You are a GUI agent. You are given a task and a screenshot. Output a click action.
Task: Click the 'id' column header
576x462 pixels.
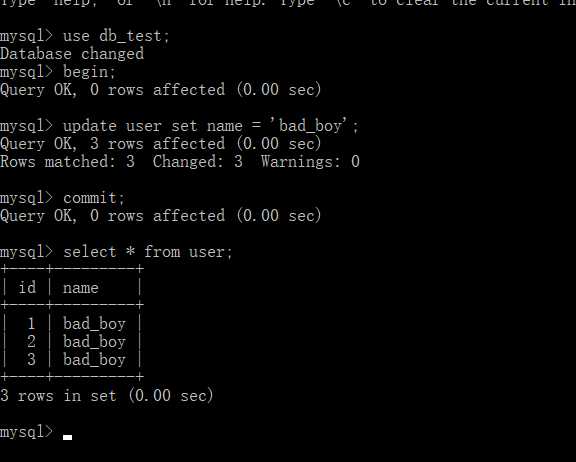(x=28, y=288)
